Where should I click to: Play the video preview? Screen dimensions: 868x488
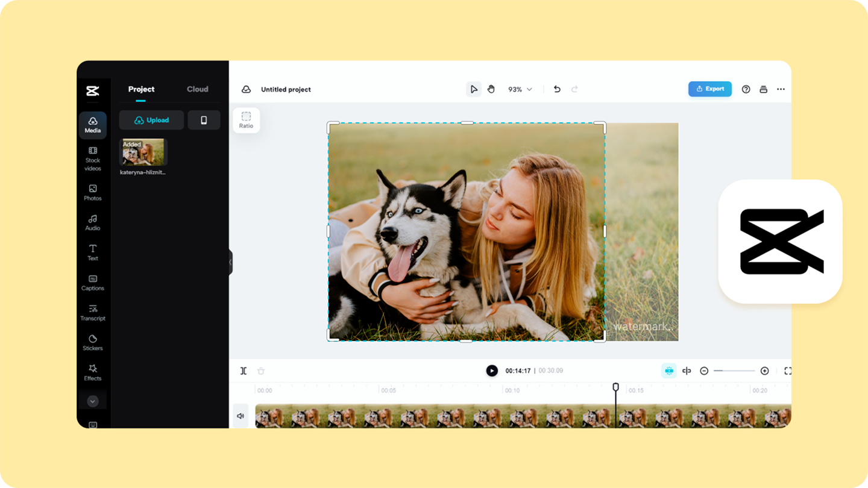[x=492, y=371]
